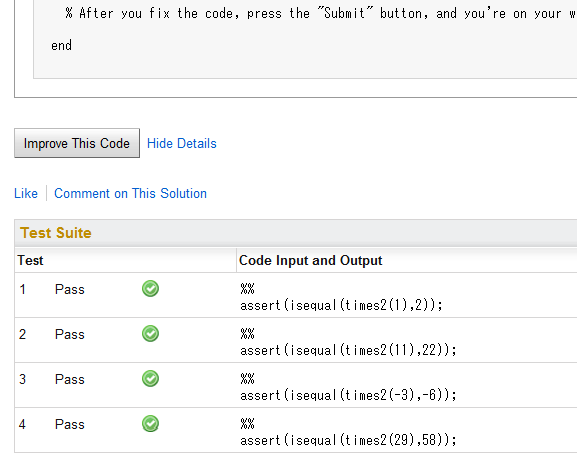Click the green pass checkmark for test 3
This screenshot has width=577, height=465.
(150, 379)
